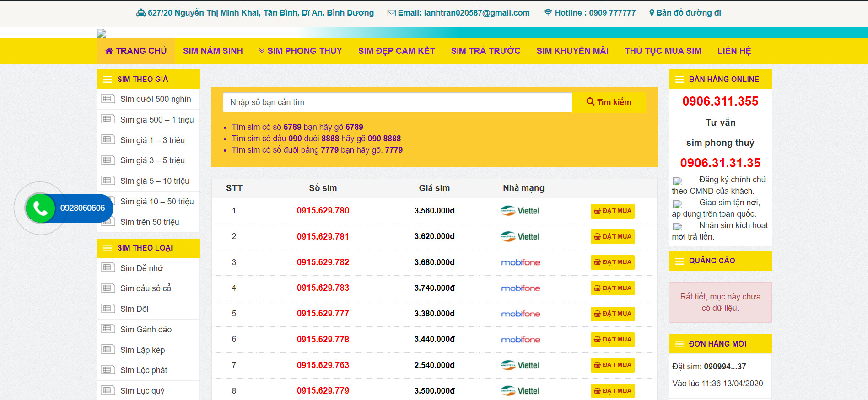Click the hamburger icon in Đơn Hàng Mới header
The height and width of the screenshot is (400, 868).
pyautogui.click(x=679, y=344)
